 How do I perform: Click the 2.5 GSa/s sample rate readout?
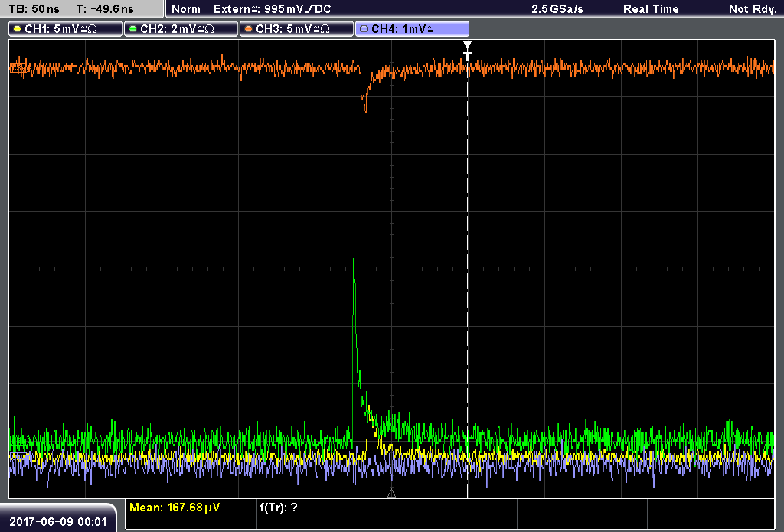click(557, 9)
